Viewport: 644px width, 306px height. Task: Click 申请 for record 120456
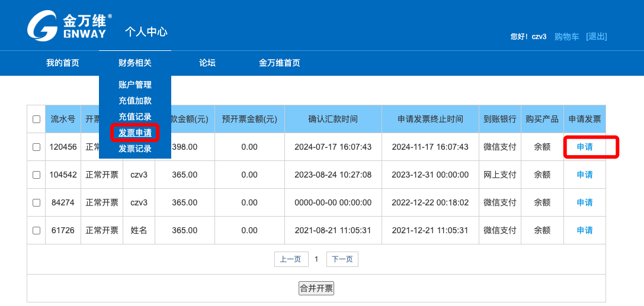pyautogui.click(x=584, y=147)
